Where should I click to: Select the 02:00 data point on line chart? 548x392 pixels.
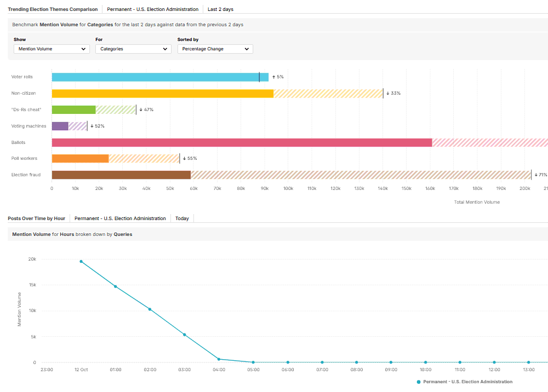tap(150, 309)
